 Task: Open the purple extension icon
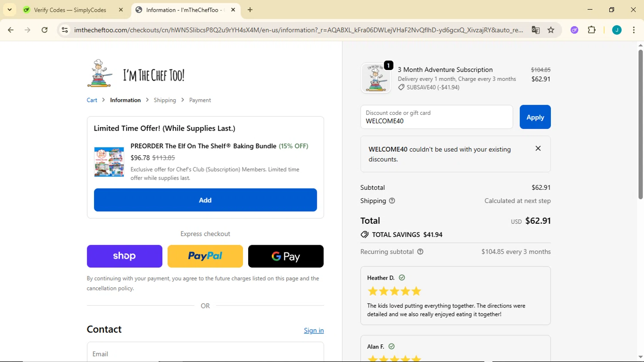click(574, 30)
